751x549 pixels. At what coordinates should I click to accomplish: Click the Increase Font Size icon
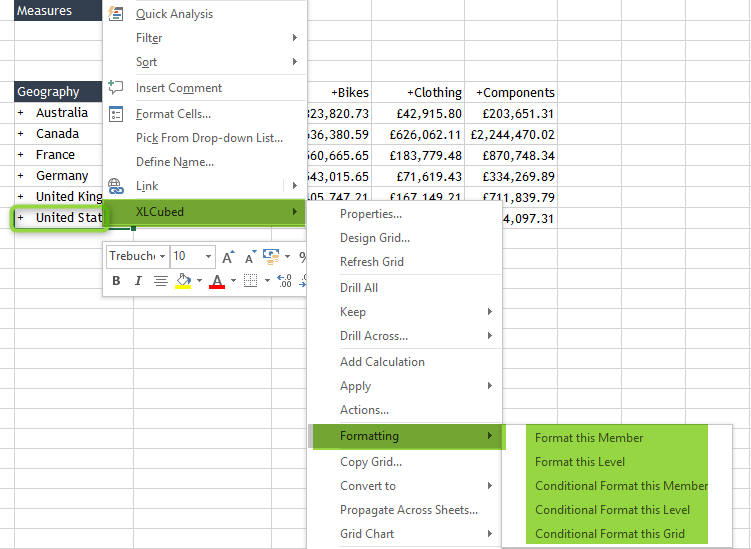click(x=228, y=257)
